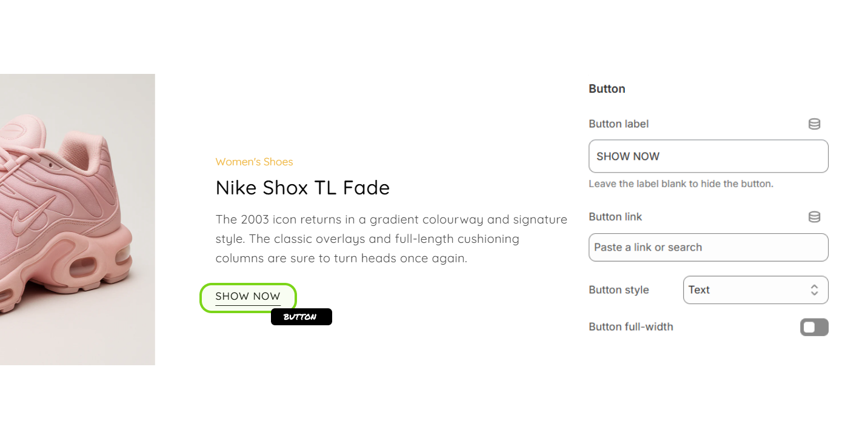Click the 'Leave the label blank' hint text

(681, 184)
